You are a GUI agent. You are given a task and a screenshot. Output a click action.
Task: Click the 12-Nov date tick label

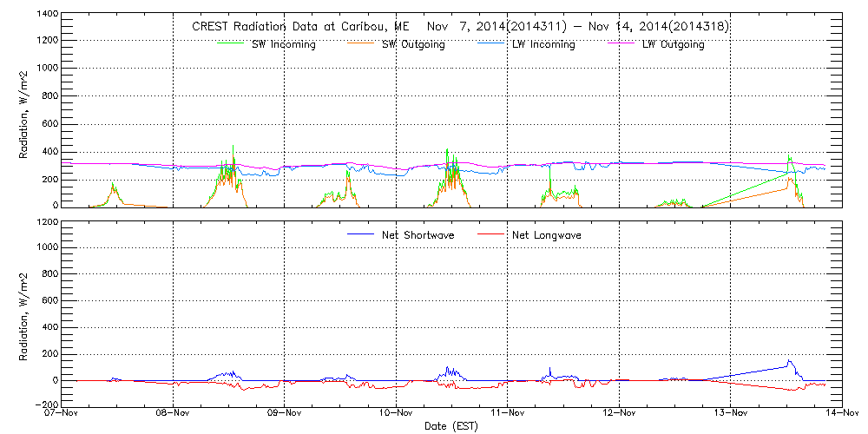pos(619,413)
